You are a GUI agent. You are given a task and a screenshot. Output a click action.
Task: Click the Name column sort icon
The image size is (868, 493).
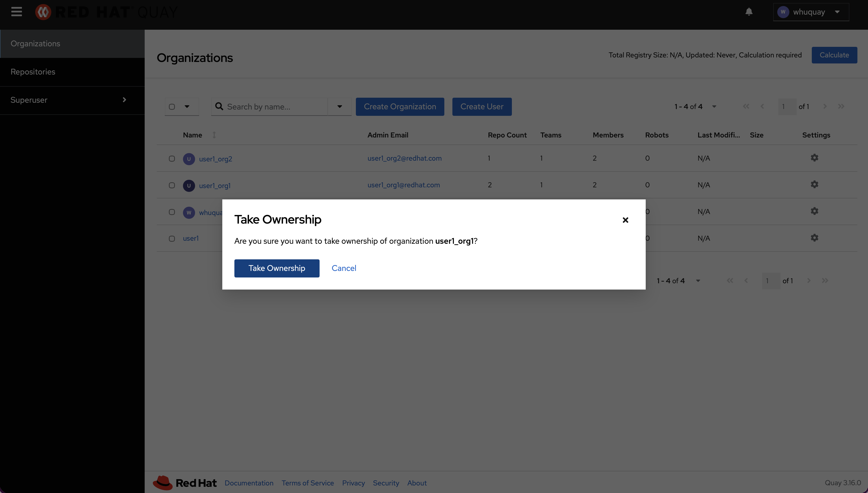pyautogui.click(x=214, y=135)
